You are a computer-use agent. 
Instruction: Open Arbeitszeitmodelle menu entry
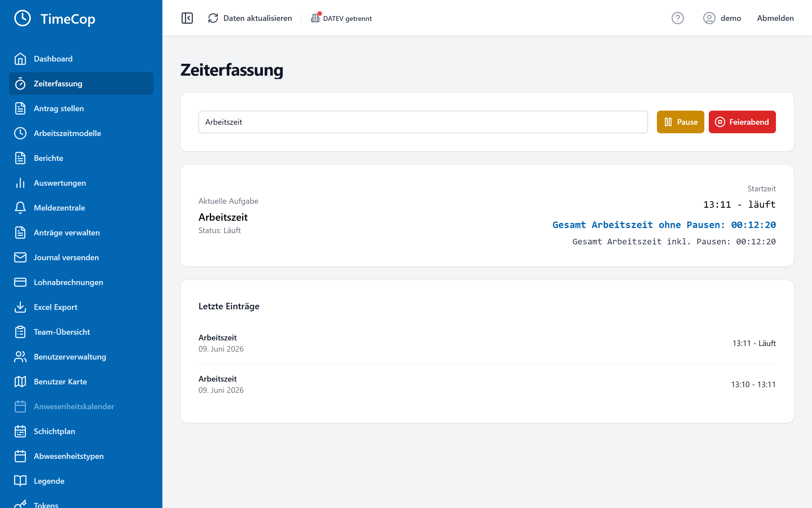tap(81, 133)
